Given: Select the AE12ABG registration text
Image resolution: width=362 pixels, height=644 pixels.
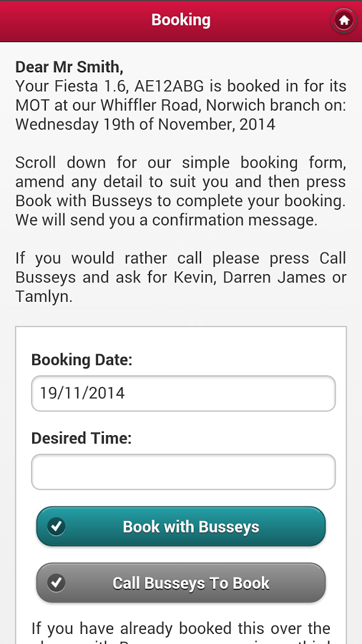Looking at the screenshot, I should pos(169,87).
